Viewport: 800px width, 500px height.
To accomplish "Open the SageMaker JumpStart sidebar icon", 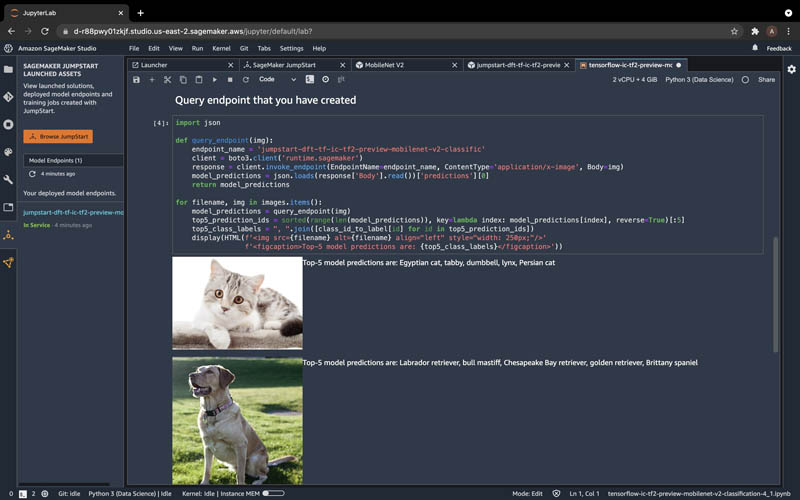I will tap(8, 235).
